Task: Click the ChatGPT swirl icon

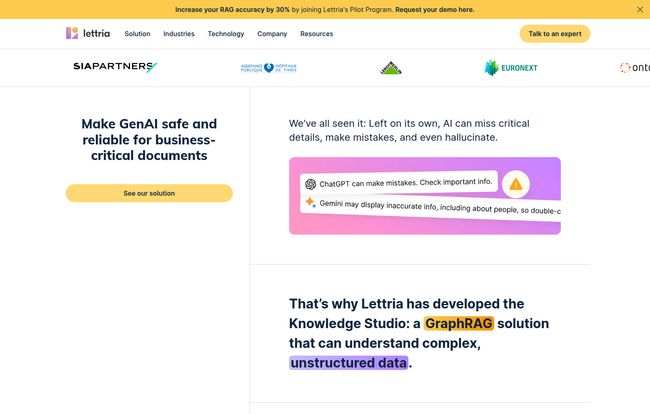Action: (x=310, y=184)
